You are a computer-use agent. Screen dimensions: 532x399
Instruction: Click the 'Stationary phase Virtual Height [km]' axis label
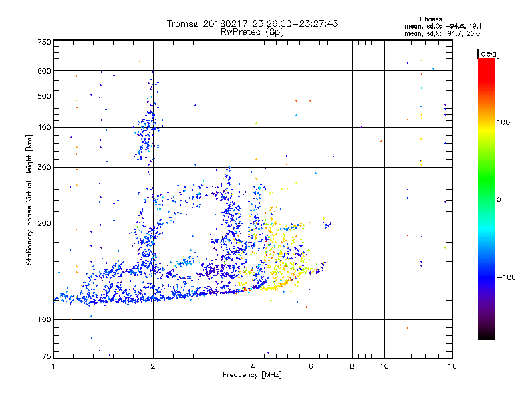click(x=29, y=200)
